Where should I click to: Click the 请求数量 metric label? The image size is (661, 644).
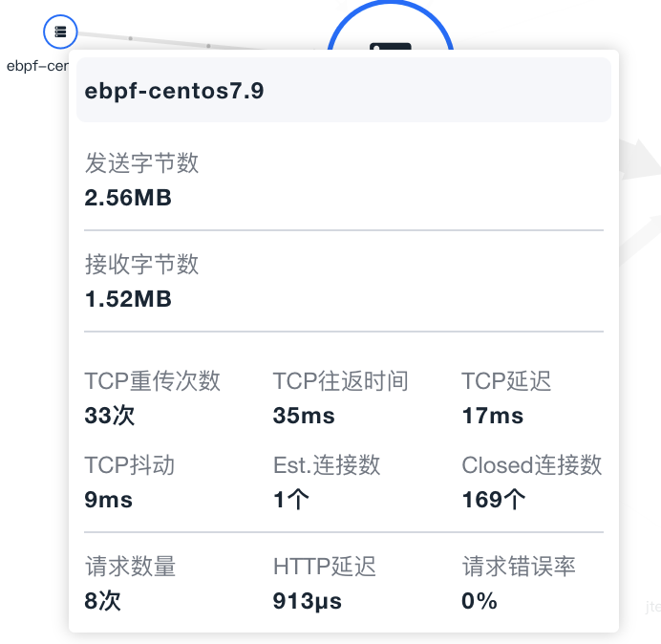pos(130,568)
